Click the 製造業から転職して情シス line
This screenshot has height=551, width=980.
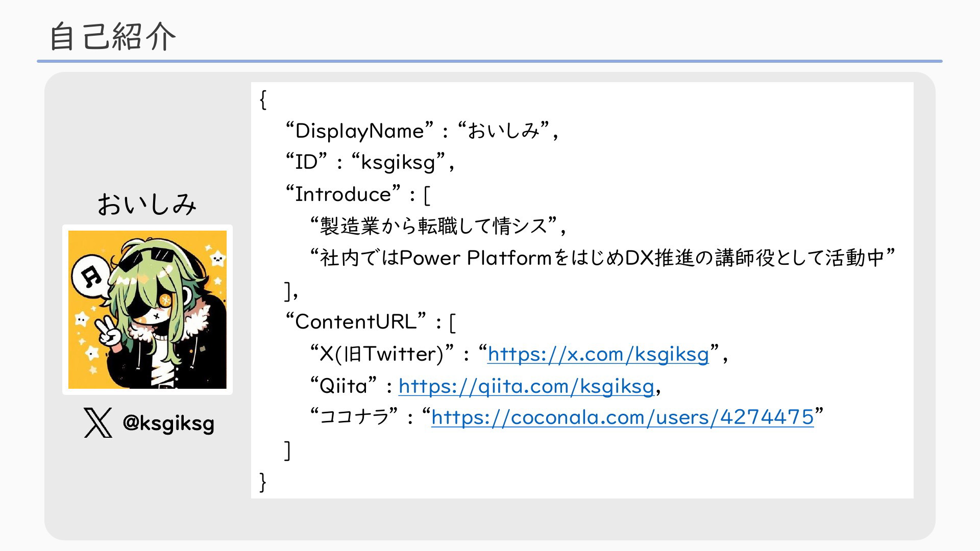pos(438,226)
